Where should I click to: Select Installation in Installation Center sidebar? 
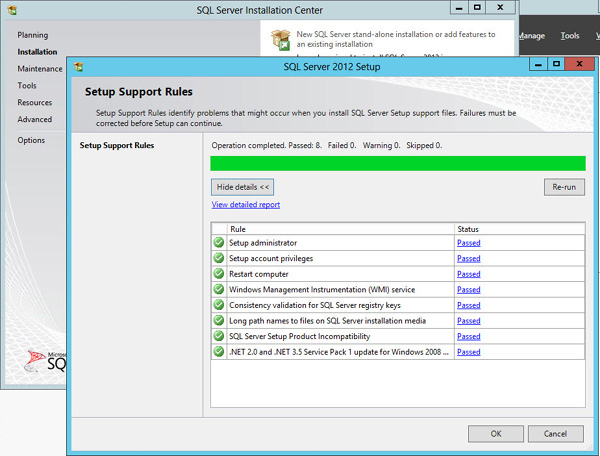37,52
